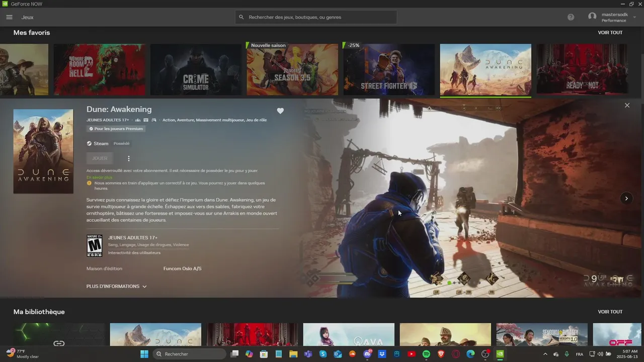This screenshot has height=362, width=644.
Task: Click the Dune: Awakening title heading
Action: [119, 110]
